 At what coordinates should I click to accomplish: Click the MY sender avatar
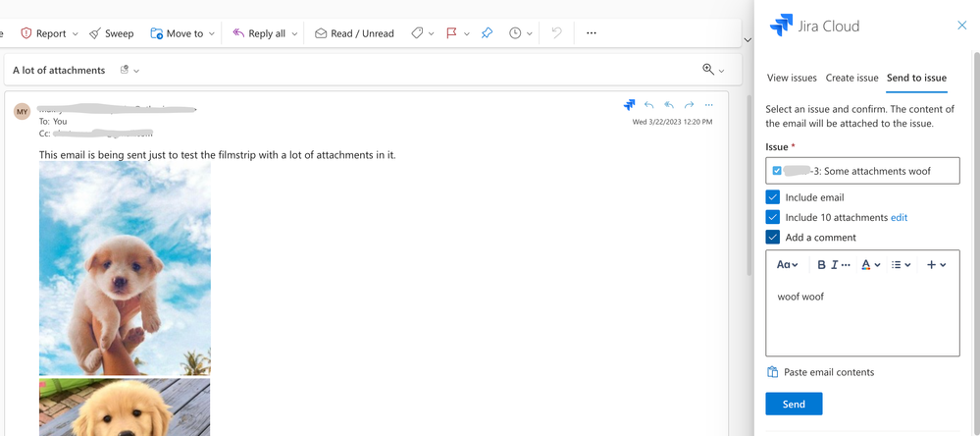pos(22,111)
